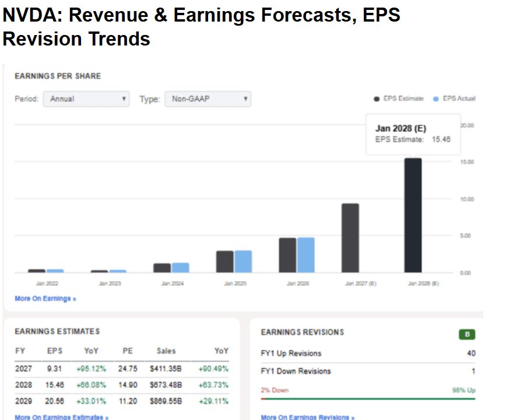Click the 14.90 PE value
Screen dimensions: 513x420
pos(128,385)
